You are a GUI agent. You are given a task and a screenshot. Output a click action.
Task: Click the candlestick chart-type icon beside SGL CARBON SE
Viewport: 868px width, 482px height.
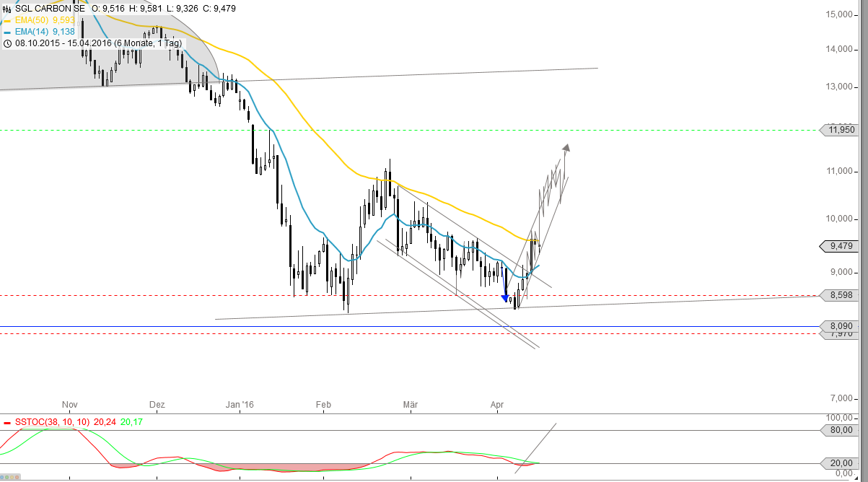point(6,9)
